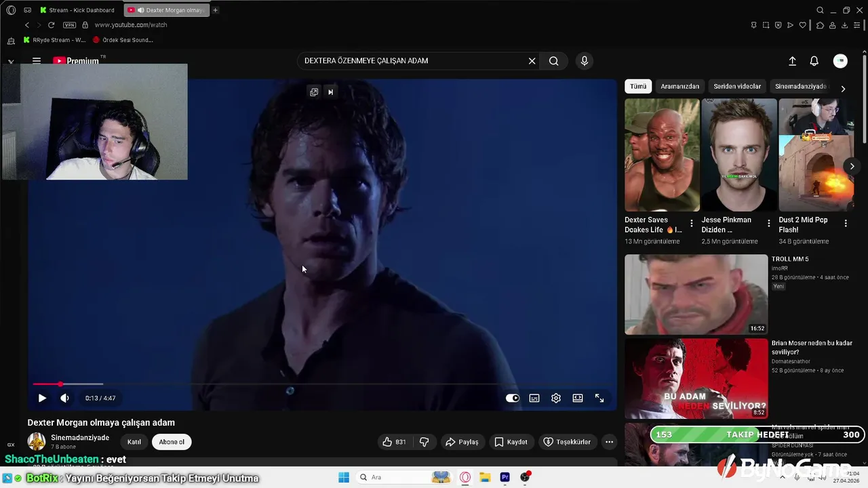Open Opera extensions puzzle icon

point(821,25)
